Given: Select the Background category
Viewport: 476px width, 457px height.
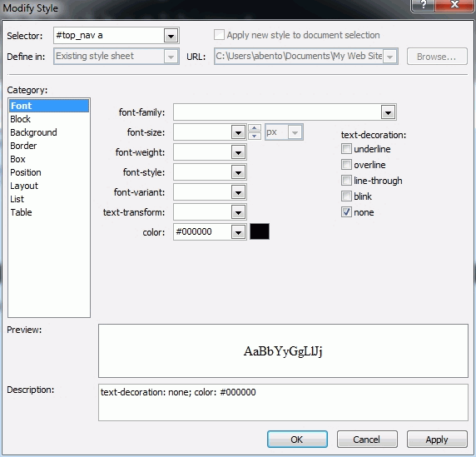Looking at the screenshot, I should click(33, 132).
